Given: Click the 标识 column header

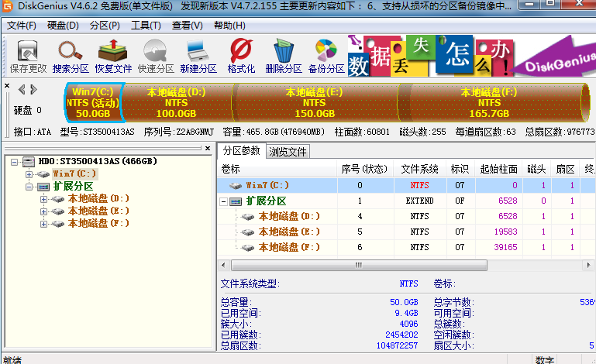Looking at the screenshot, I should click(x=460, y=169).
